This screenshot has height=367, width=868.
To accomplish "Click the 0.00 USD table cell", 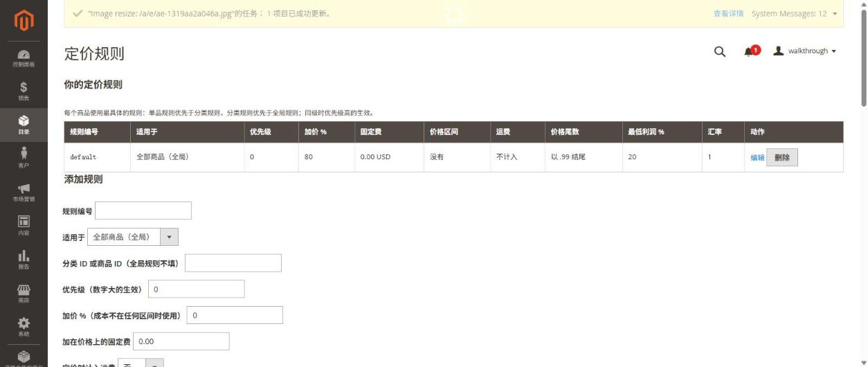I will tap(388, 158).
